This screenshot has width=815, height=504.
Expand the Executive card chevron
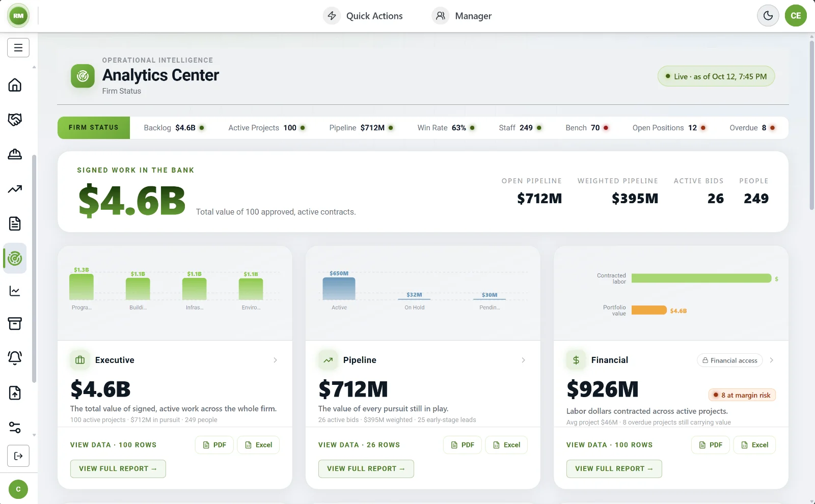(x=275, y=360)
